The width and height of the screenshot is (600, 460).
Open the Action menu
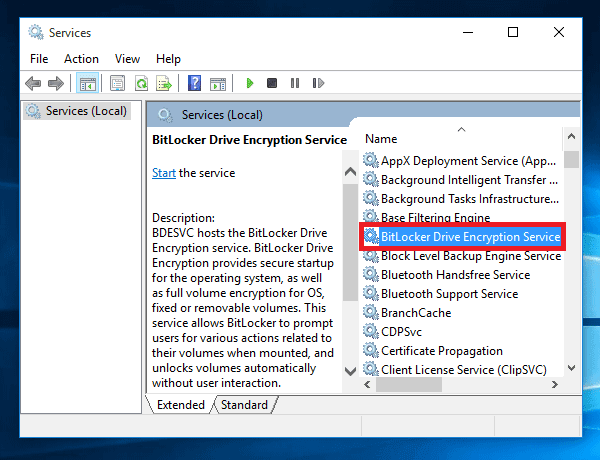(82, 59)
